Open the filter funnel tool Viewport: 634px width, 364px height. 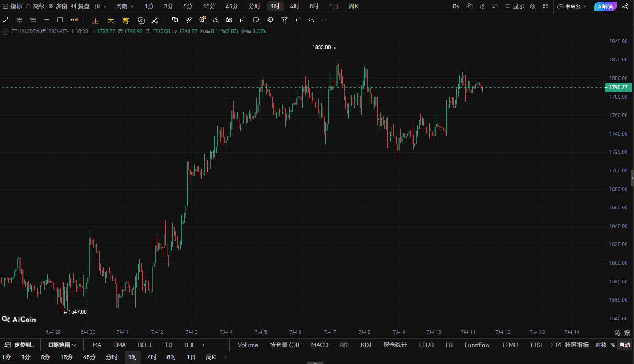coord(284,20)
